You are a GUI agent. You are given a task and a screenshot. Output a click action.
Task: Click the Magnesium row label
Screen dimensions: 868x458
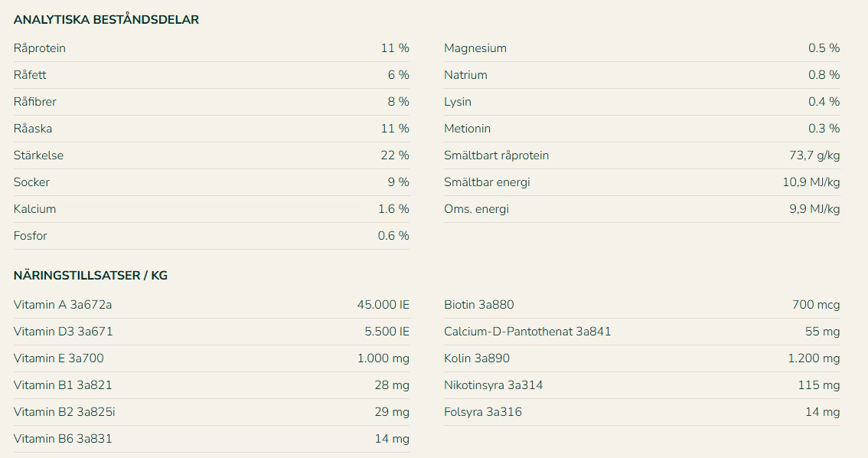coord(475,48)
